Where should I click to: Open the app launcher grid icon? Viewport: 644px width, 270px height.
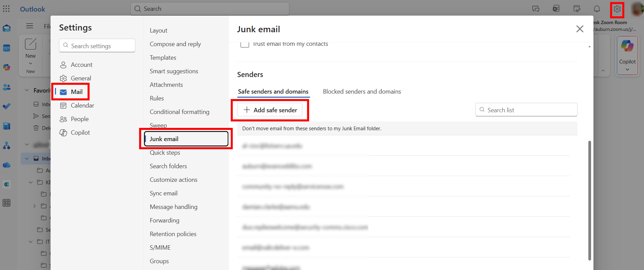pyautogui.click(x=6, y=9)
